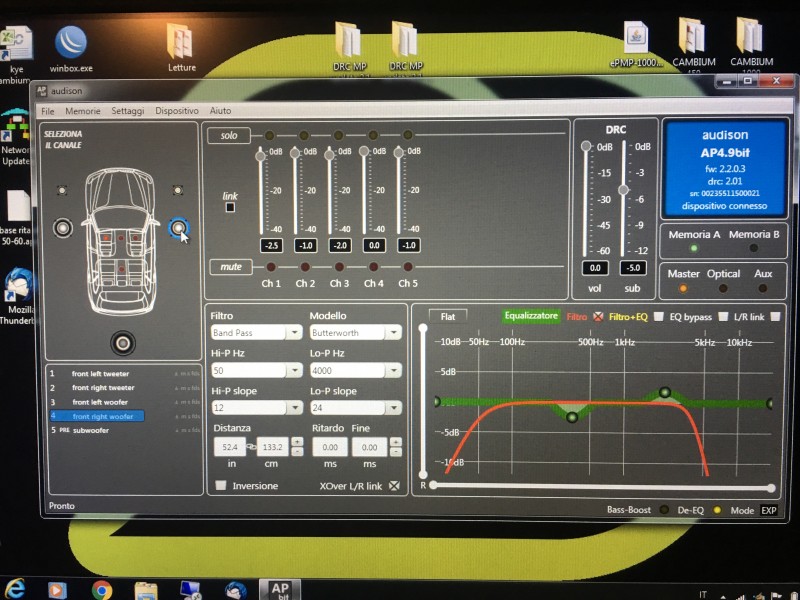
Task: Select the front left tweeter speaker icon
Action: (x=62, y=190)
